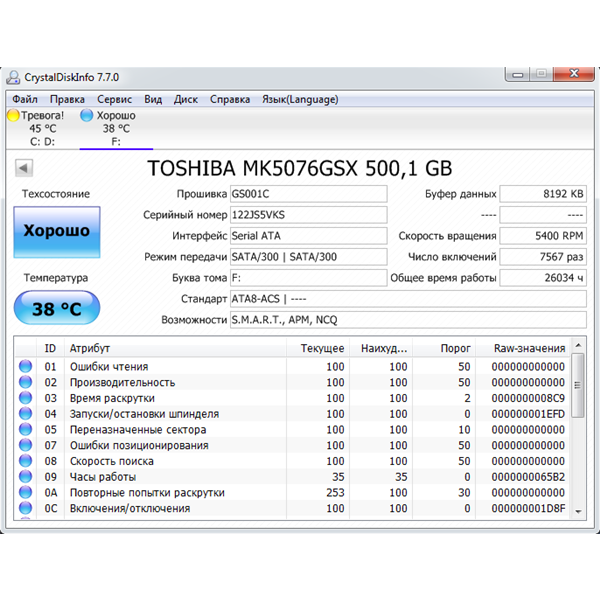Open the Файл menu
Screen dimensions: 600x600
(25, 99)
